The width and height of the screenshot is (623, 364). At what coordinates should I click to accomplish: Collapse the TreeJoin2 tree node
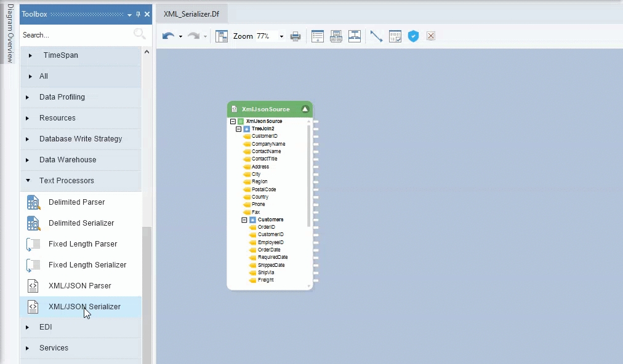239,129
